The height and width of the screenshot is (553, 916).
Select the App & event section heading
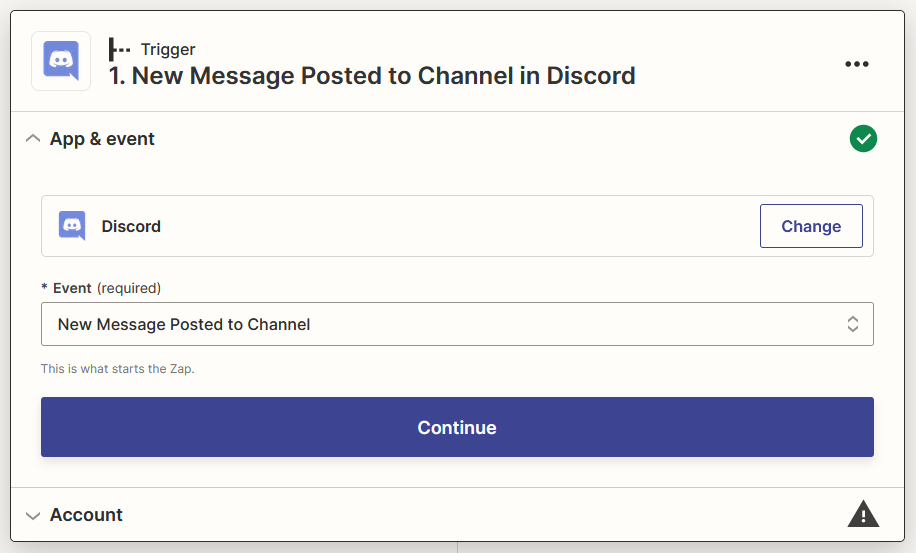[x=102, y=139]
